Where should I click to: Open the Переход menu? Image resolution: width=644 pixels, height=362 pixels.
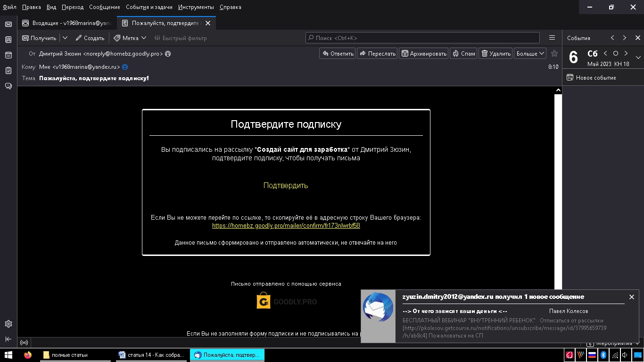(73, 7)
